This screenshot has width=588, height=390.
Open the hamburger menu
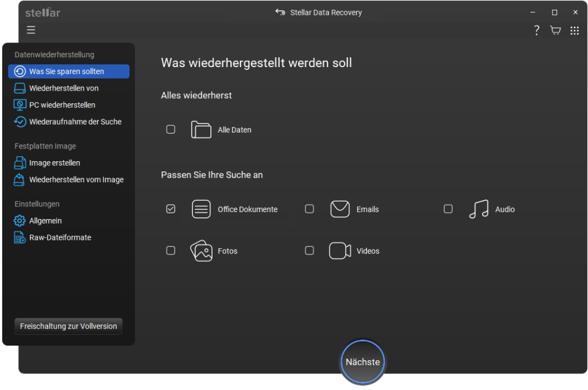[x=31, y=30]
